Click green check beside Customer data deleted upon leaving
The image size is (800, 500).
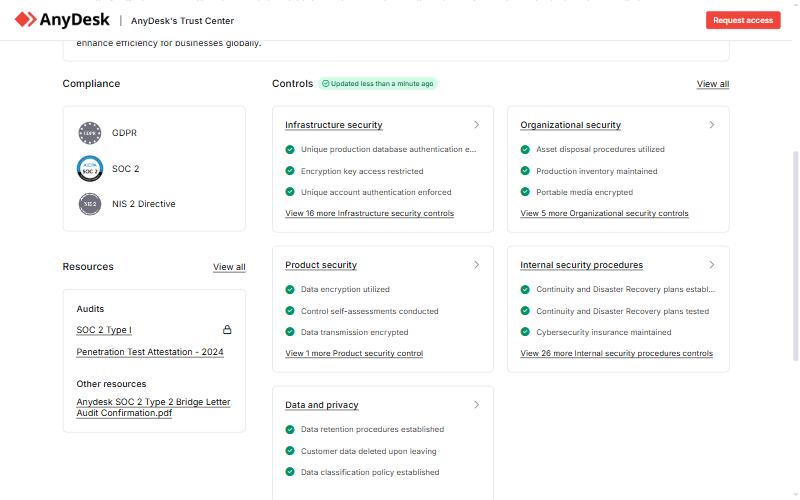tap(290, 451)
